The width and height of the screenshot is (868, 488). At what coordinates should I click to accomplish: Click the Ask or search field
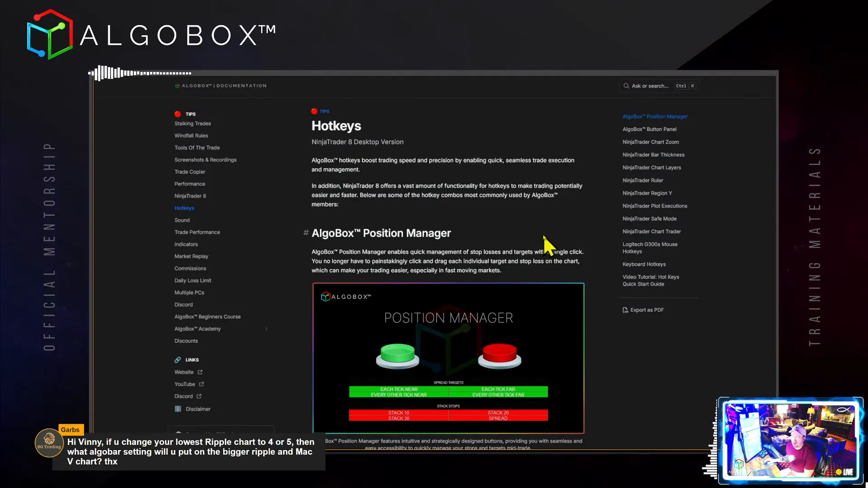[x=659, y=86]
